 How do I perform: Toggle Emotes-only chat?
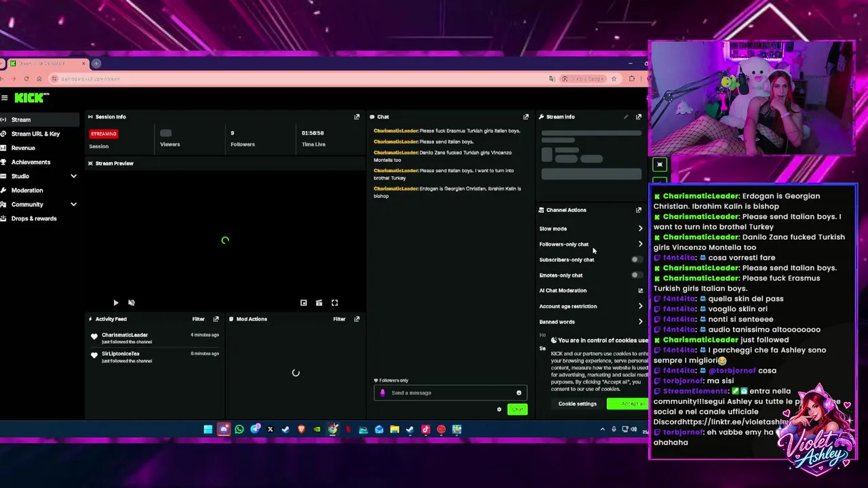[635, 275]
